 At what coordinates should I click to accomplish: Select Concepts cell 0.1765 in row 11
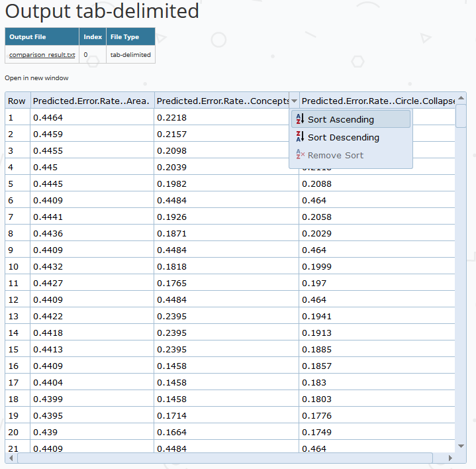pos(226,283)
